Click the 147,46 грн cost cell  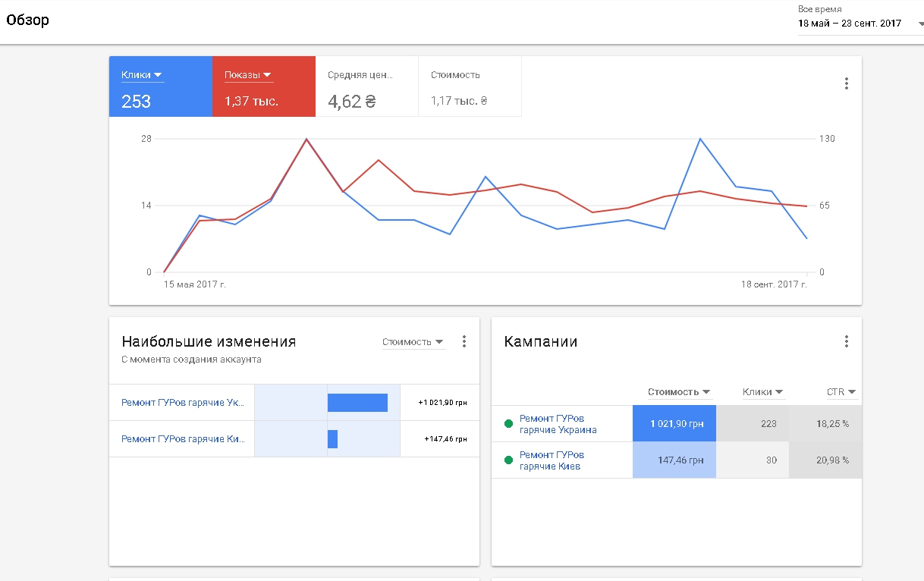674,460
